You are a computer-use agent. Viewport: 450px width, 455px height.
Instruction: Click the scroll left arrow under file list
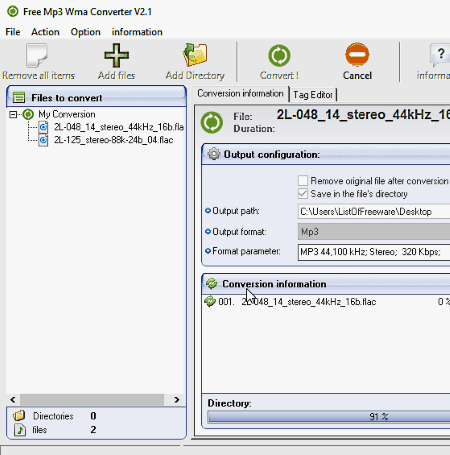(13, 399)
